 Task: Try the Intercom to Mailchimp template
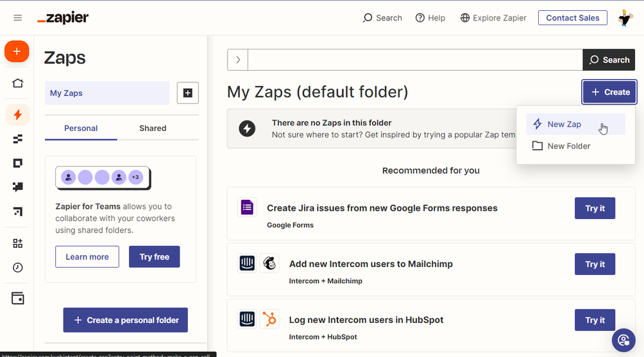point(595,264)
